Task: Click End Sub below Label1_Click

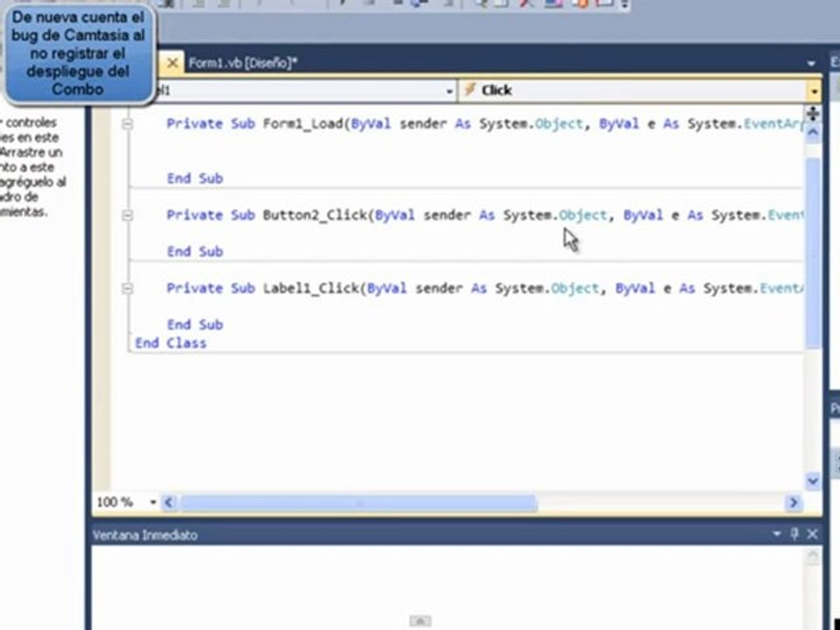Action: [x=195, y=325]
